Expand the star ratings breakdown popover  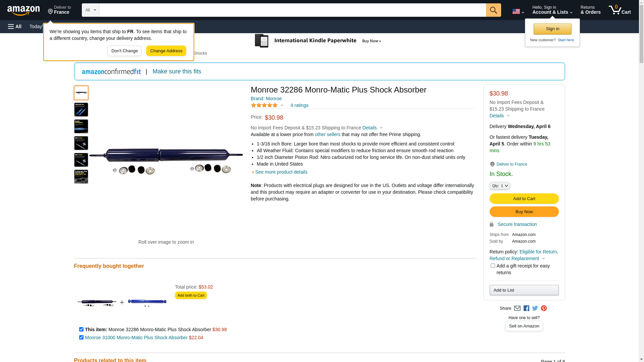click(x=267, y=105)
